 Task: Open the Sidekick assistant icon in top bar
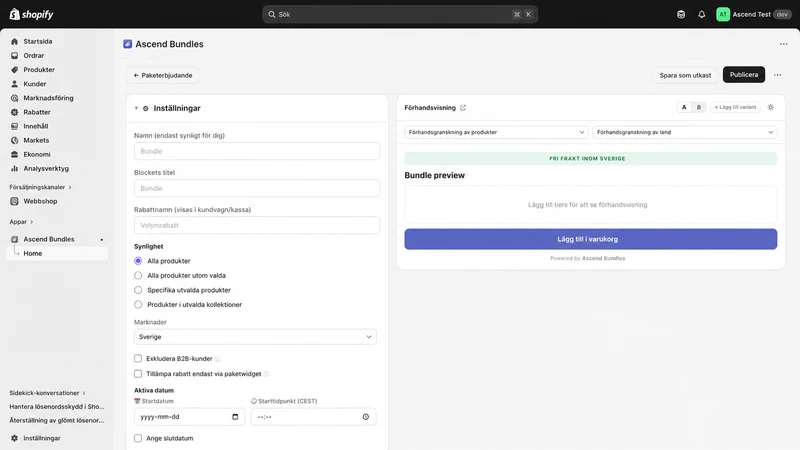681,14
